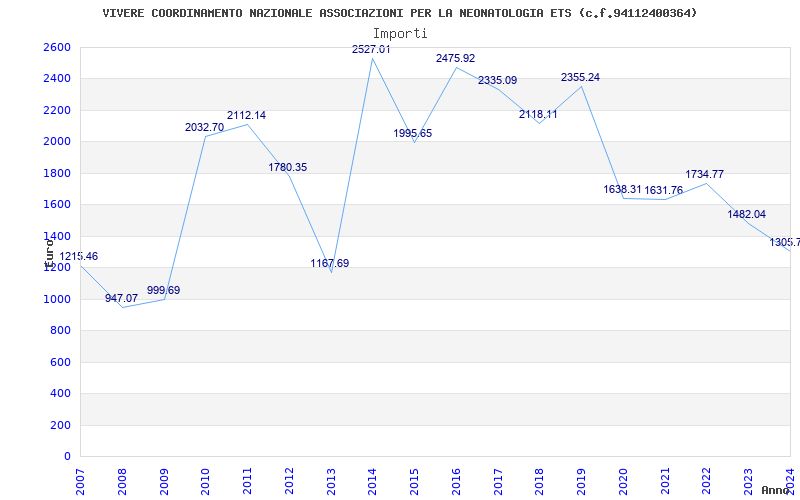Click the x-axis year 2023
Screen dimensions: 800x500
(748, 481)
